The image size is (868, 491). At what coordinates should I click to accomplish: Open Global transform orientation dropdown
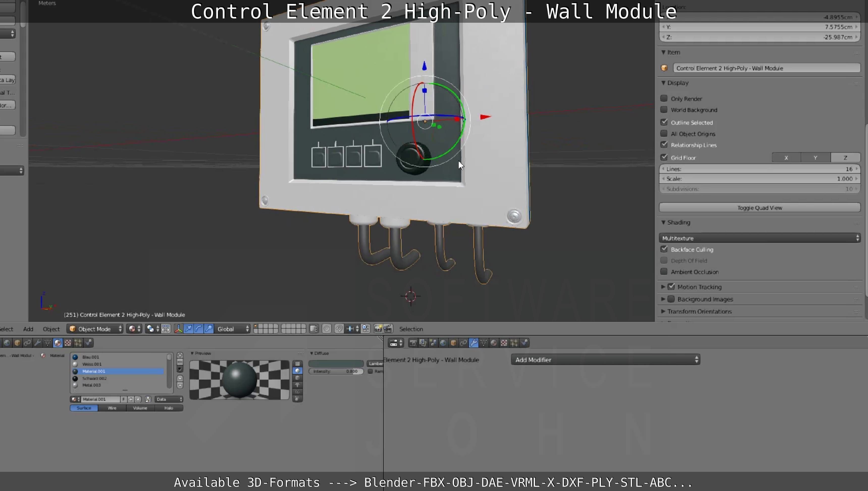(x=232, y=329)
